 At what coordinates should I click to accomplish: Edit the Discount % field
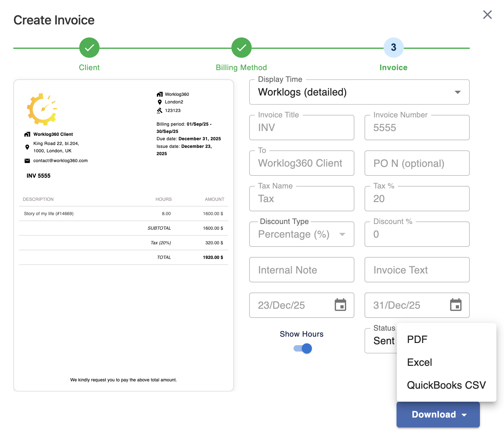tap(417, 234)
